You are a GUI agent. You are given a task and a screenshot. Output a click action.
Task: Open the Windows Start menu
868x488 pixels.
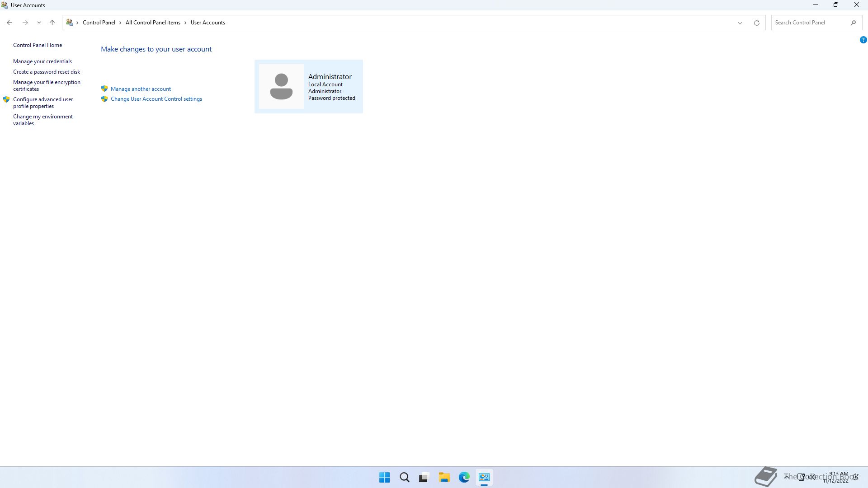(384, 477)
